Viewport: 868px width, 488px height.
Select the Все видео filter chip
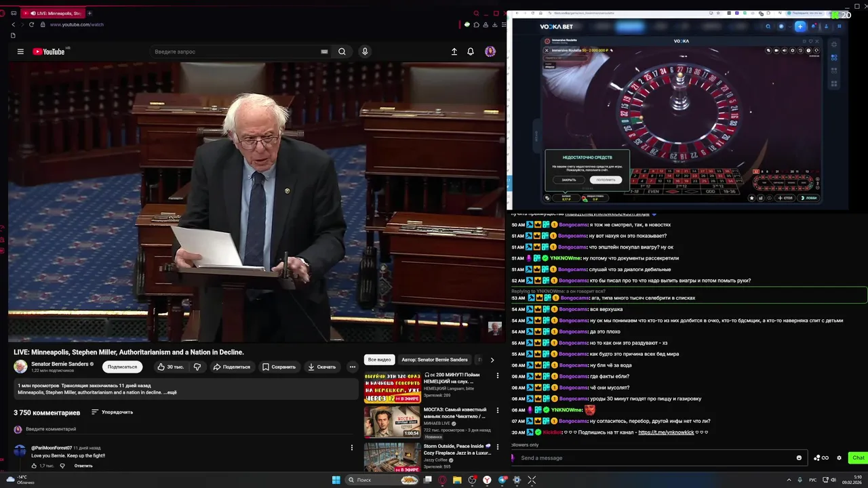379,359
